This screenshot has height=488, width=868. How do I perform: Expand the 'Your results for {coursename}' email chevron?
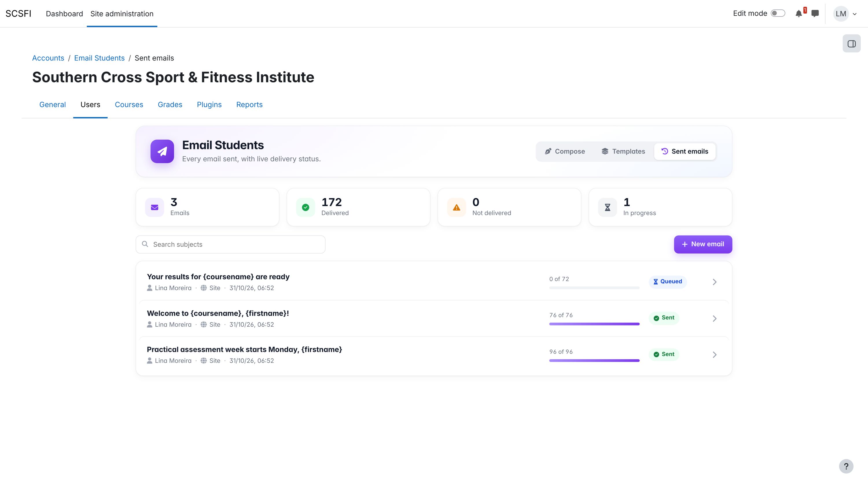click(x=714, y=282)
